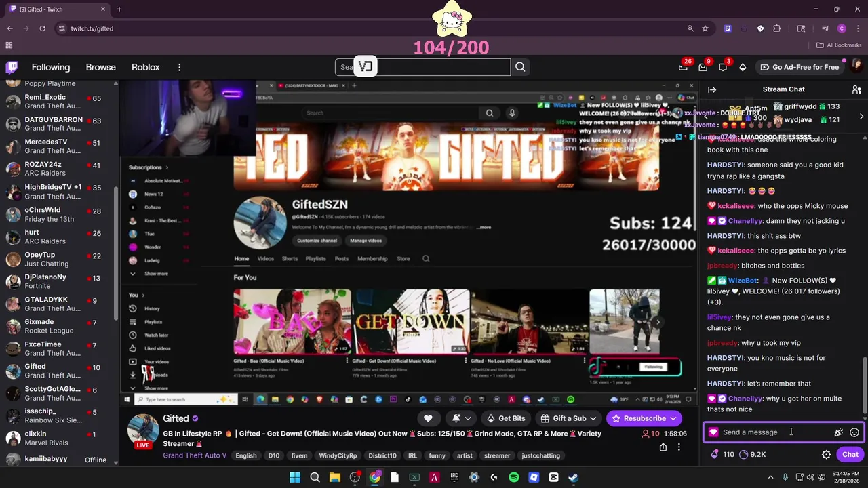Screen dimensions: 868x488
Task: Click the Bits cheer icon in message box
Action: click(839, 432)
